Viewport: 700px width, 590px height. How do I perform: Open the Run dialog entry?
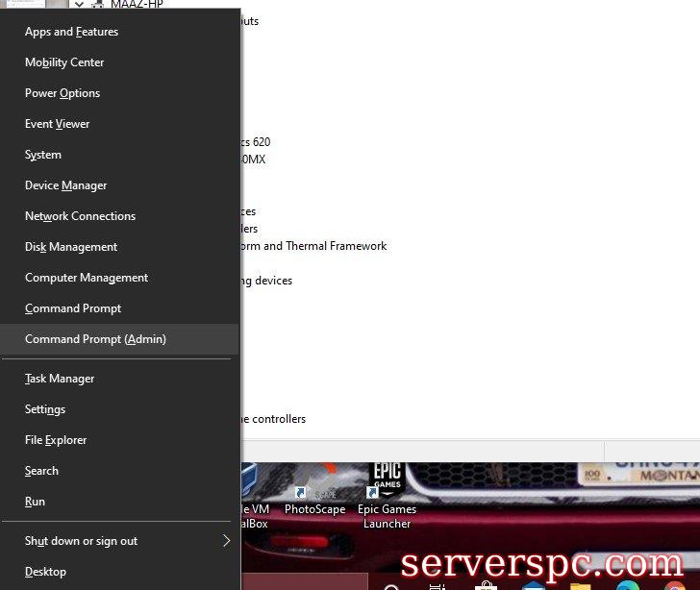[36, 502]
